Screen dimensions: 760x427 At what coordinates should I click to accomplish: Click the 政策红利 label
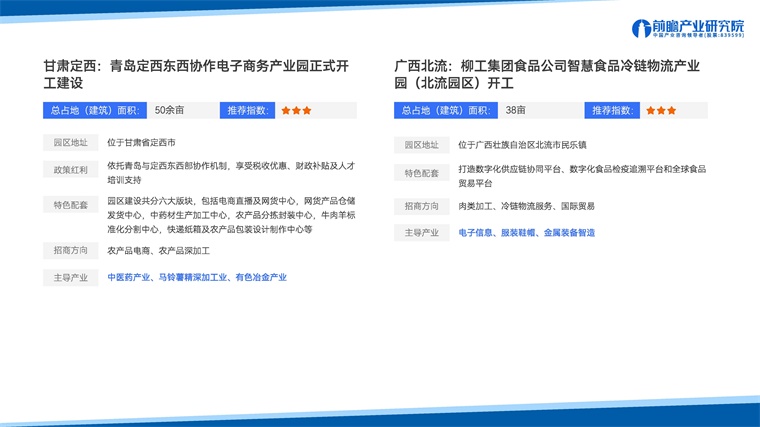[71, 170]
